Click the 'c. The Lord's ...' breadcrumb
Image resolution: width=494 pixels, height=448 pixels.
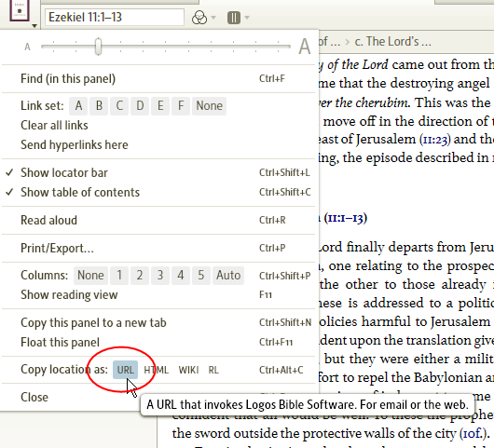tap(392, 42)
